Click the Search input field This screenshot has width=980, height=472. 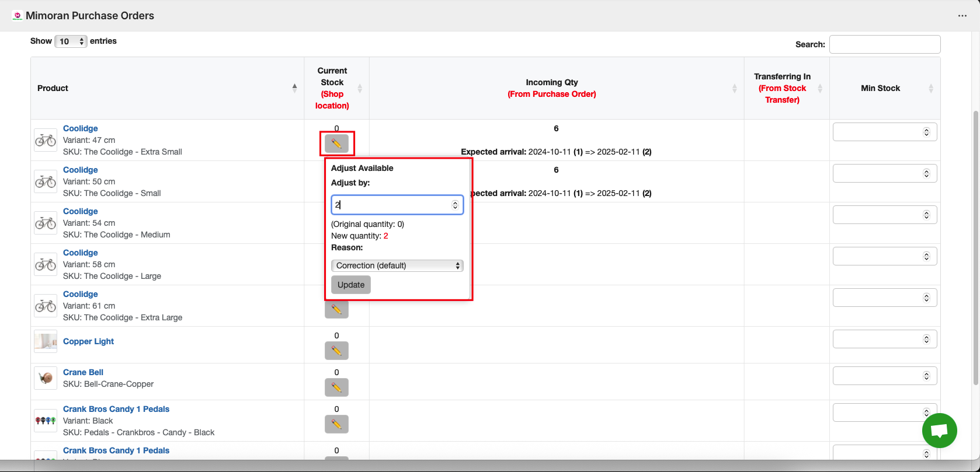point(885,44)
